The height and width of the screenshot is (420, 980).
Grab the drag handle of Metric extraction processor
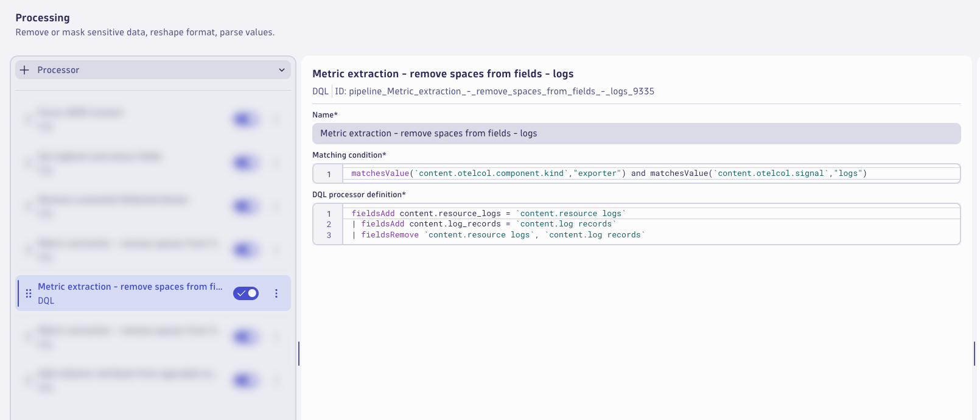pyautogui.click(x=29, y=293)
